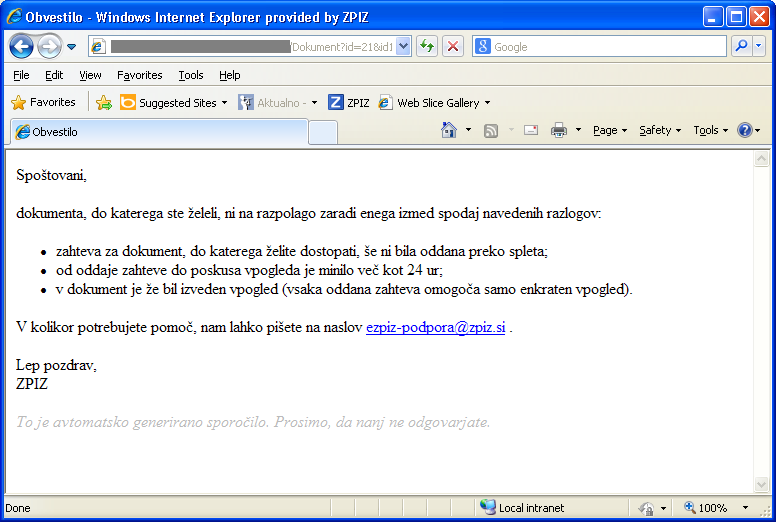
Task: Click the gray automated message notice
Action: point(253,422)
